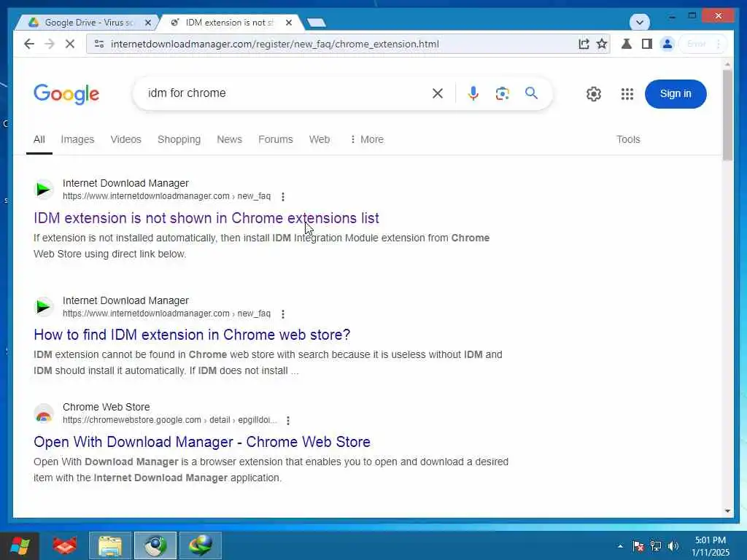Image resolution: width=747 pixels, height=560 pixels.
Task: Open a new tab
Action: tap(317, 23)
